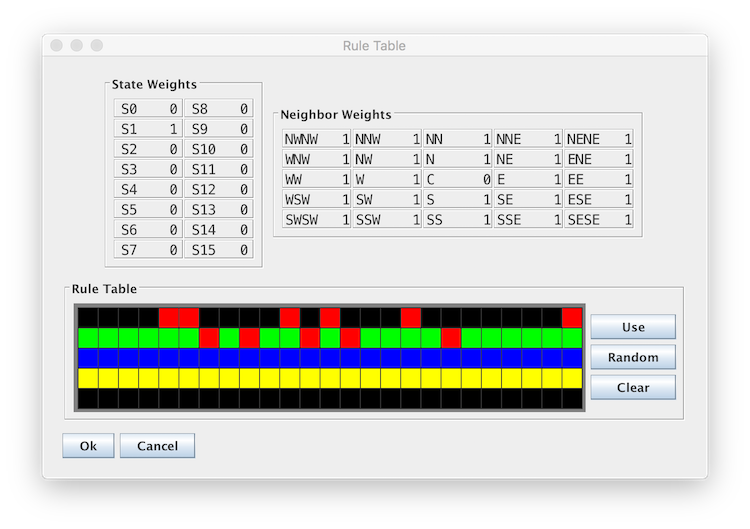Edit the WW neighbor weight
Image resolution: width=750 pixels, height=529 pixels.
[317, 179]
